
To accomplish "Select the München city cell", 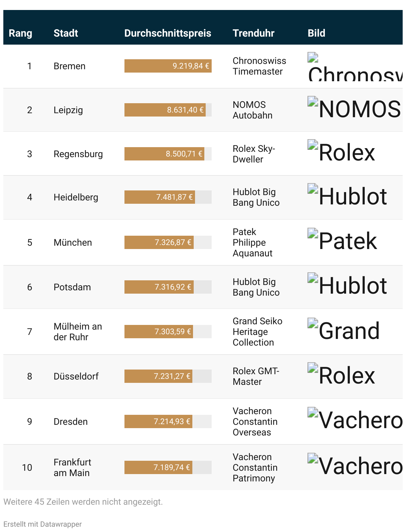I will [73, 242].
